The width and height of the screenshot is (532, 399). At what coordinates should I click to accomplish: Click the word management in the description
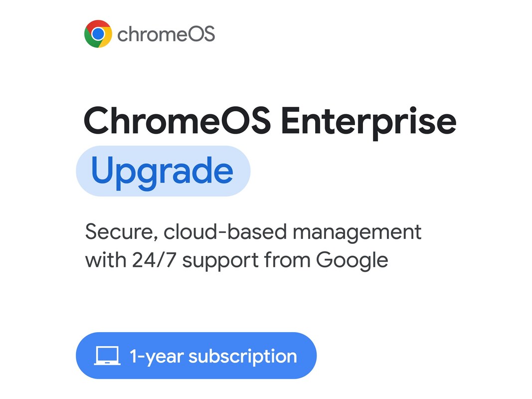point(358,233)
